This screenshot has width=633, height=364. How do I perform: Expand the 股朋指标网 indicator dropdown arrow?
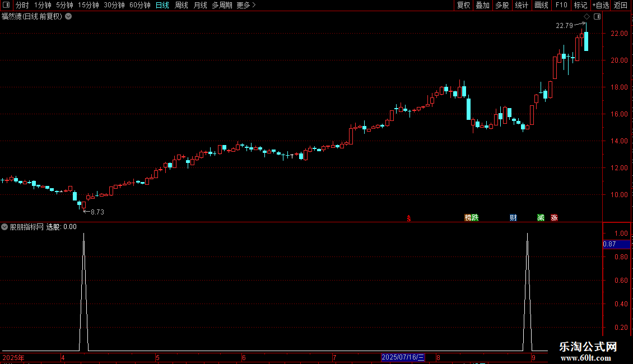click(x=4, y=227)
